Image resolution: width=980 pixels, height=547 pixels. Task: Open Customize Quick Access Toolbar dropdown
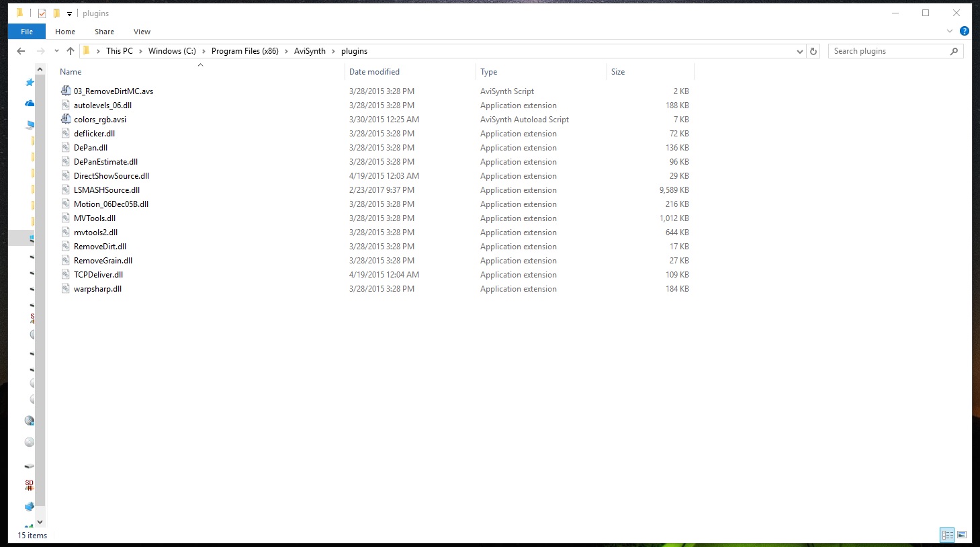(69, 13)
